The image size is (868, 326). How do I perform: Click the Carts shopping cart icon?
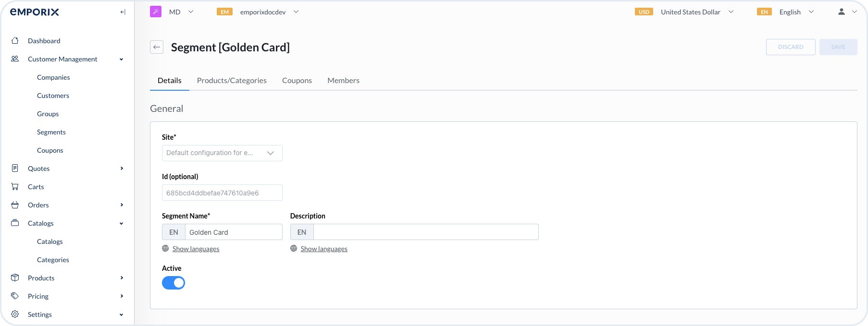pos(15,187)
